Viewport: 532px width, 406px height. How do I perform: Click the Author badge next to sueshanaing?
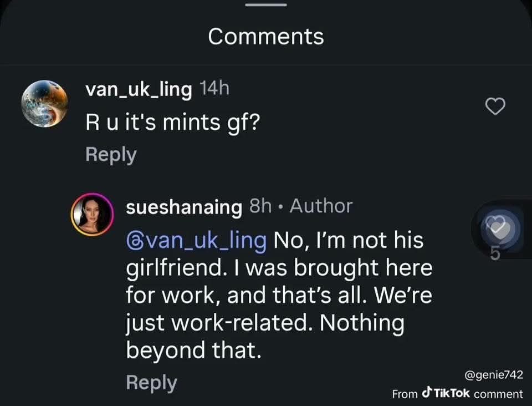click(x=321, y=206)
